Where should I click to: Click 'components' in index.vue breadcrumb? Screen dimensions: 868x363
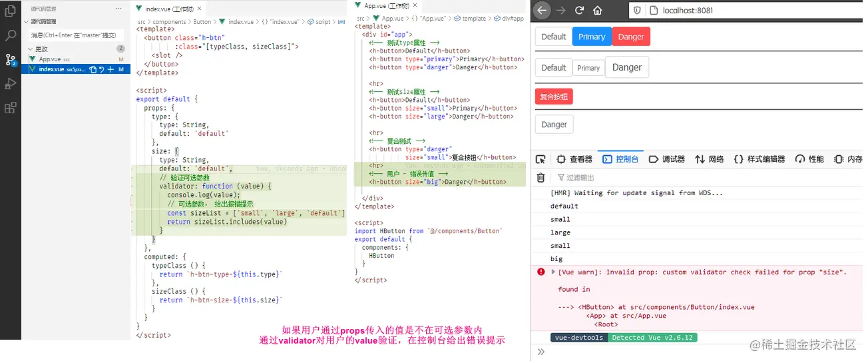pyautogui.click(x=169, y=22)
